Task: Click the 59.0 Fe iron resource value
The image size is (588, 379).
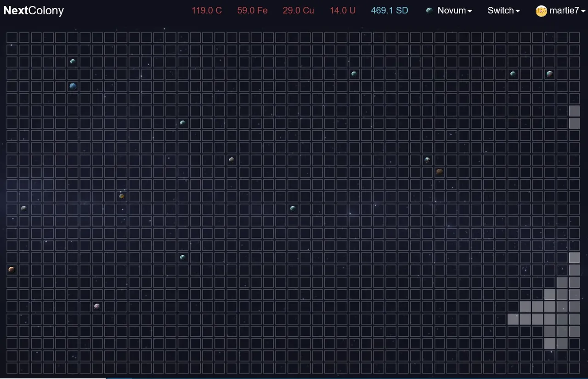Action: click(252, 11)
